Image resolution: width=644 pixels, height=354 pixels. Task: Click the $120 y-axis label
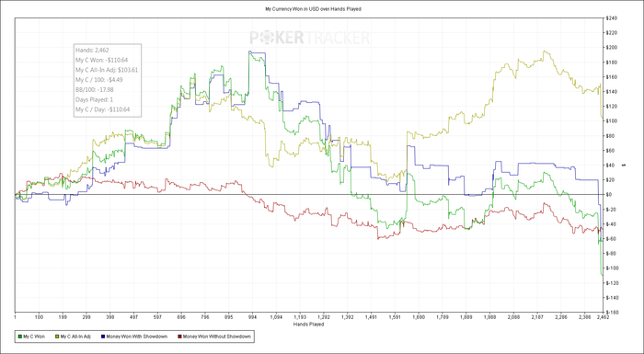pyautogui.click(x=611, y=107)
